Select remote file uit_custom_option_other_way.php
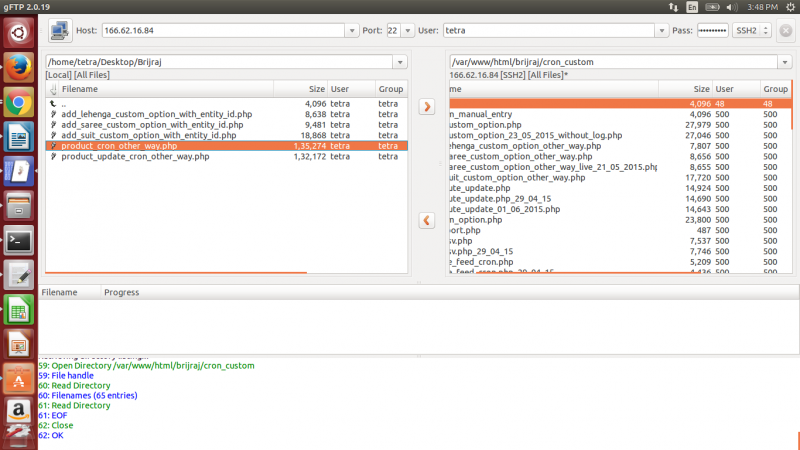The width and height of the screenshot is (800, 450). point(620,178)
